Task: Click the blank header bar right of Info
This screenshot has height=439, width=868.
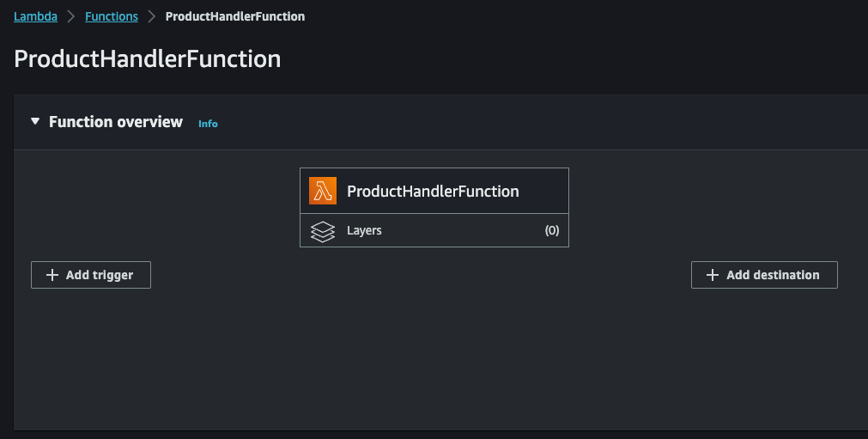Action: tap(543, 122)
